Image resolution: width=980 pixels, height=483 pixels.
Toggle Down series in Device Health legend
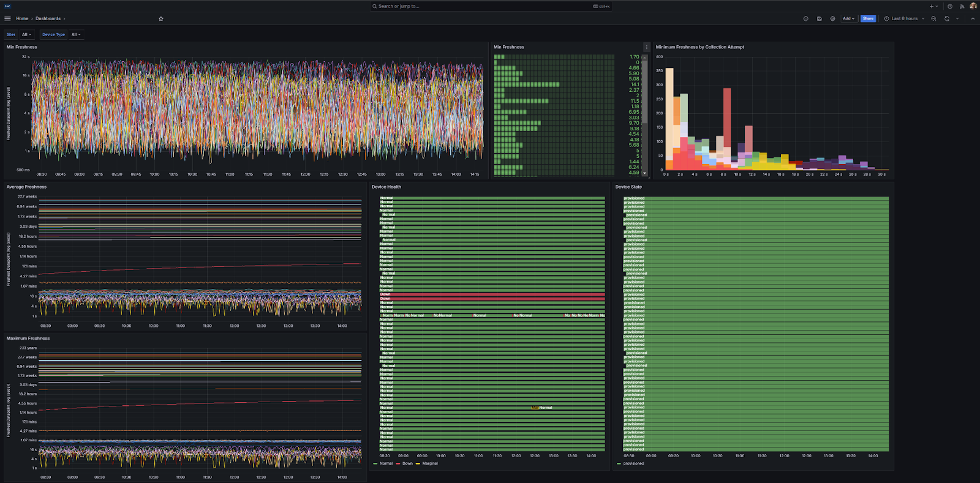coord(407,463)
